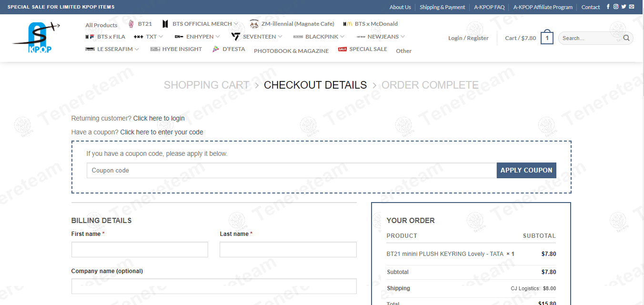Click 'Click here to login' link

pos(159,118)
